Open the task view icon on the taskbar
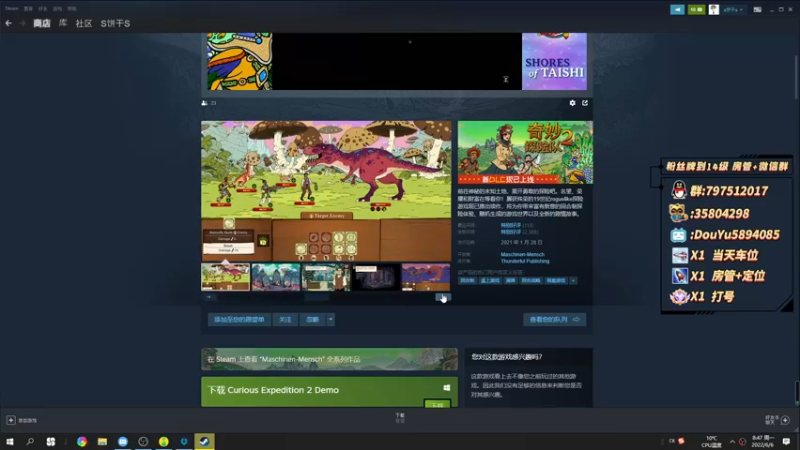 click(51, 441)
